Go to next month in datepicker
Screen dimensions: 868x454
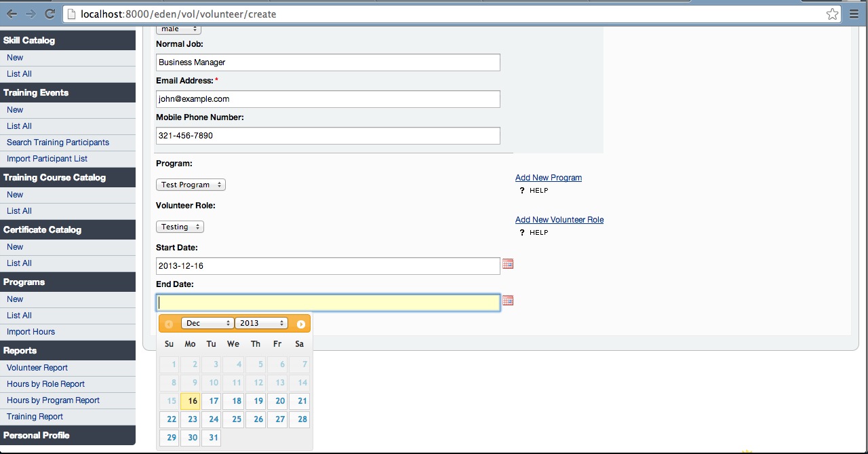pos(300,324)
